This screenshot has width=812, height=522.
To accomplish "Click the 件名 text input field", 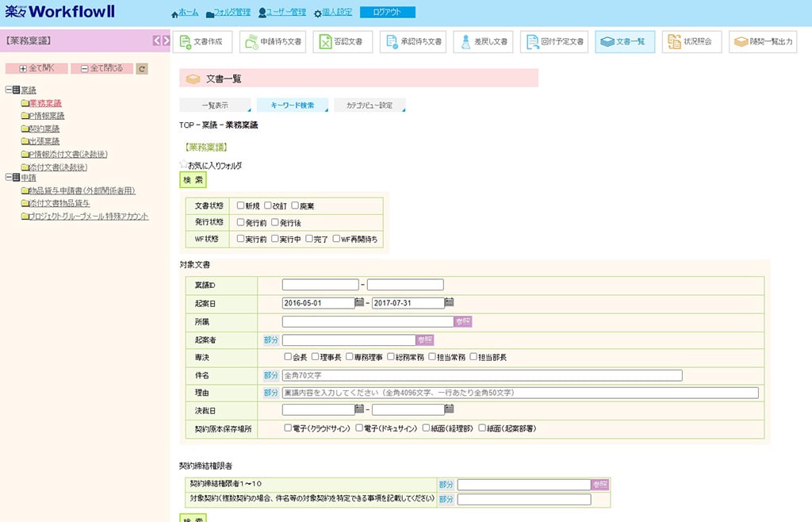I will [x=481, y=375].
